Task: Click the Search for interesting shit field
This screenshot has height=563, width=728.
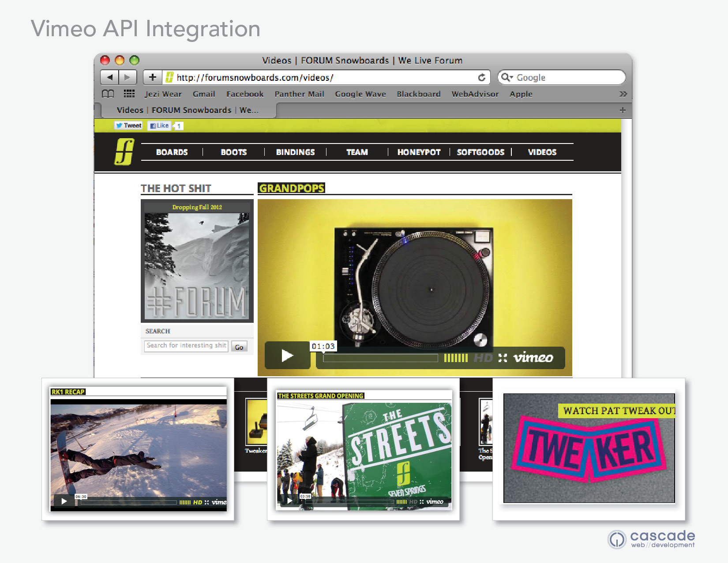Action: 186,346
